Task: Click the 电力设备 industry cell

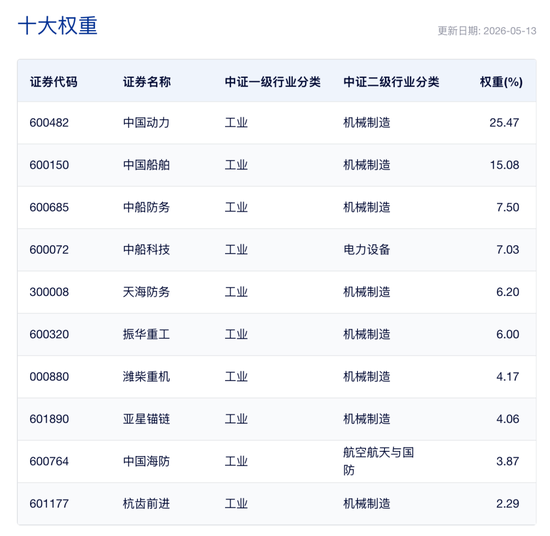Action: pyautogui.click(x=367, y=250)
